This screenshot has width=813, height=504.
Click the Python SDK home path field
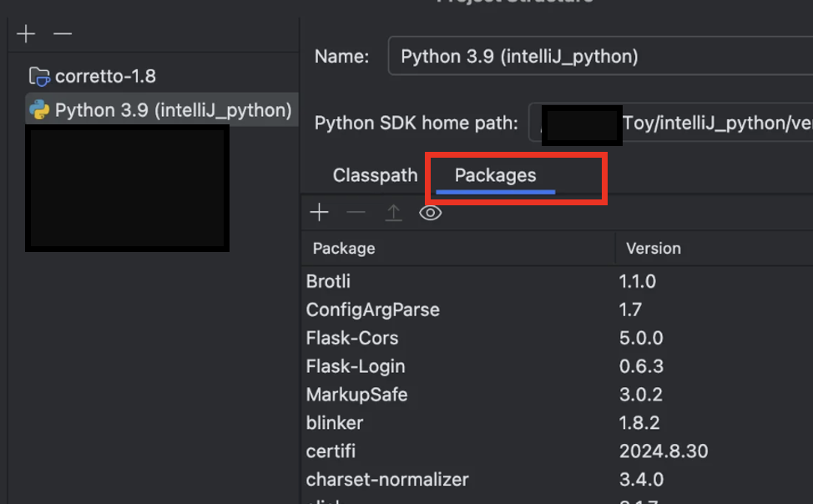coord(671,123)
